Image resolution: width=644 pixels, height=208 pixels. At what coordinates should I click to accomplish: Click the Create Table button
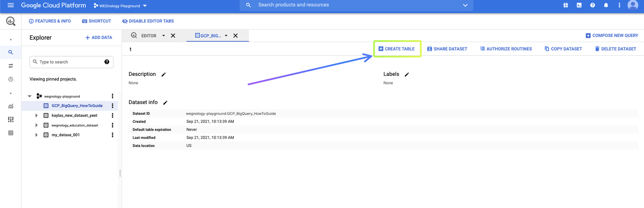point(396,49)
